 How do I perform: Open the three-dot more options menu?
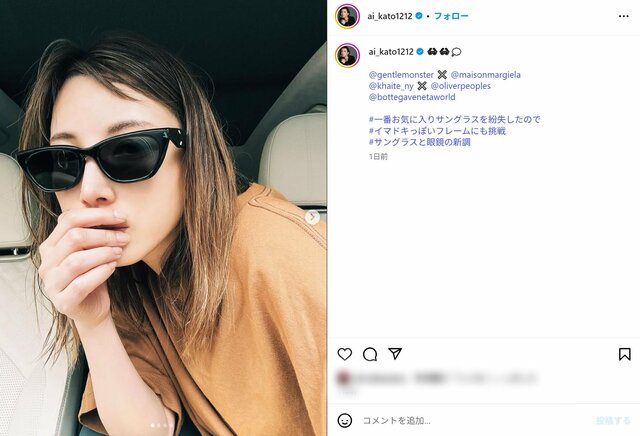click(623, 16)
